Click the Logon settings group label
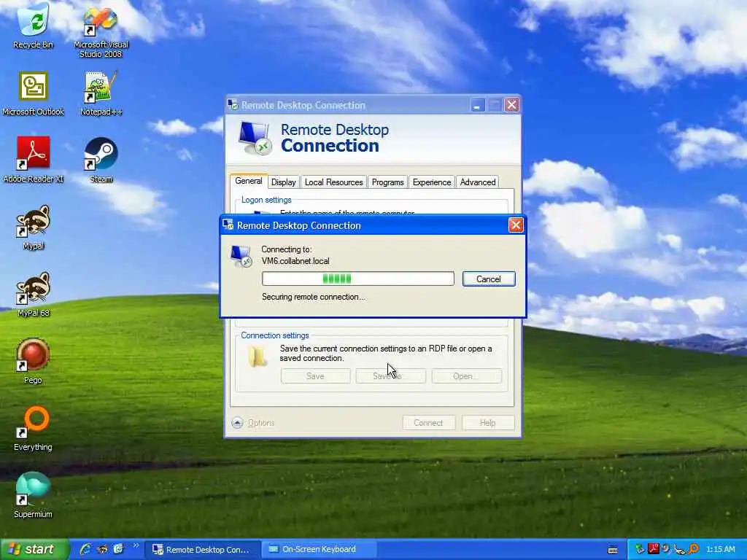 pyautogui.click(x=266, y=200)
